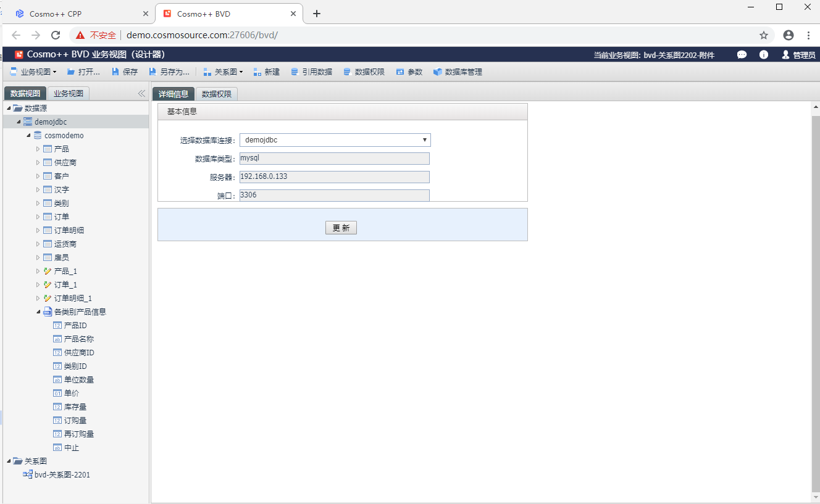Open a new browser tab

(317, 14)
